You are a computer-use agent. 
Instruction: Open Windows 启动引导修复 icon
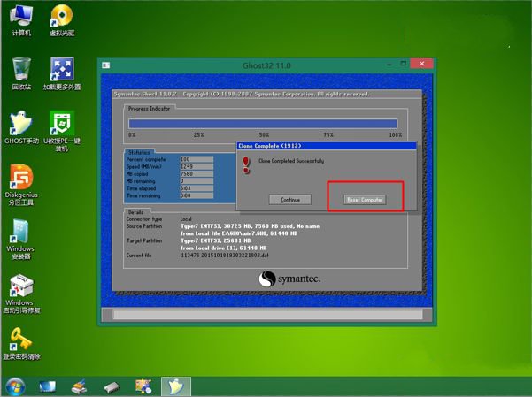(x=21, y=294)
